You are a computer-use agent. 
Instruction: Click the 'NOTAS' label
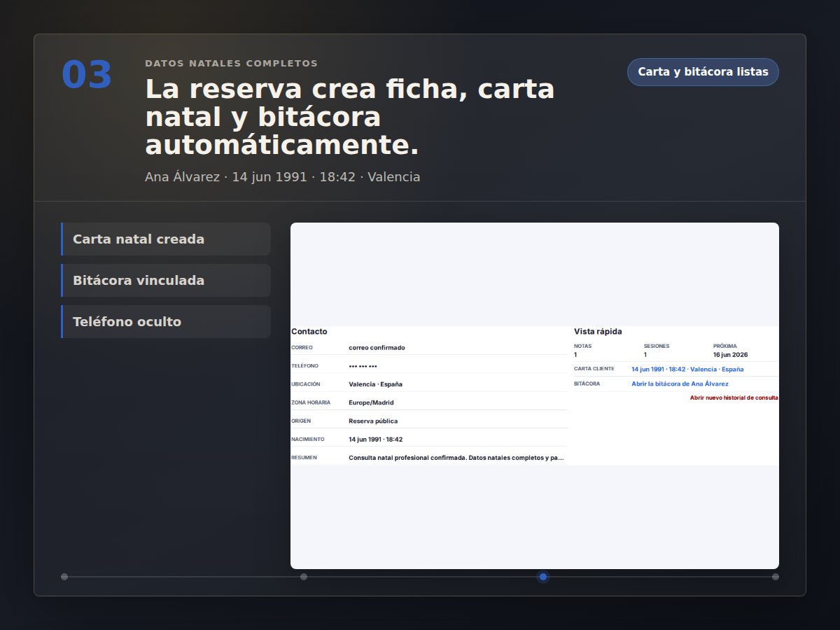(x=582, y=346)
